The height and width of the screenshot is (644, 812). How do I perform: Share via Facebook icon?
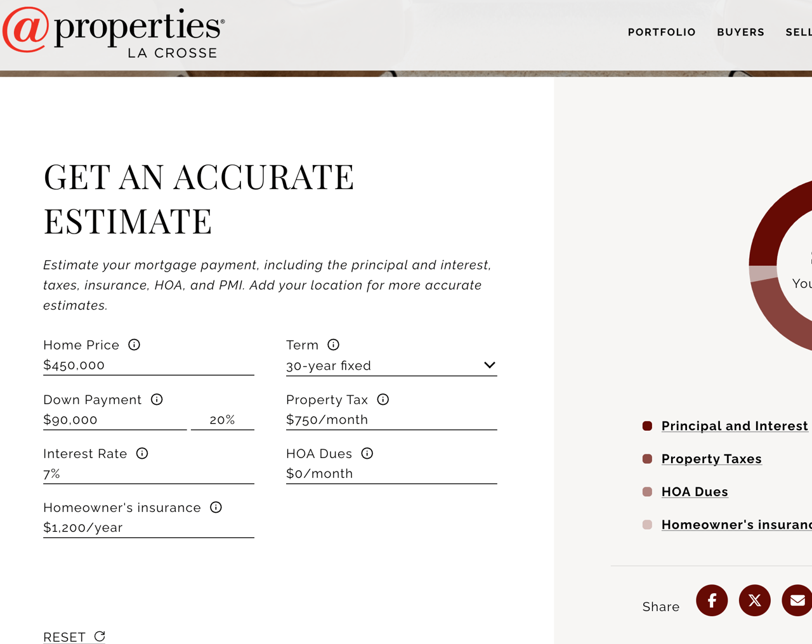712,600
